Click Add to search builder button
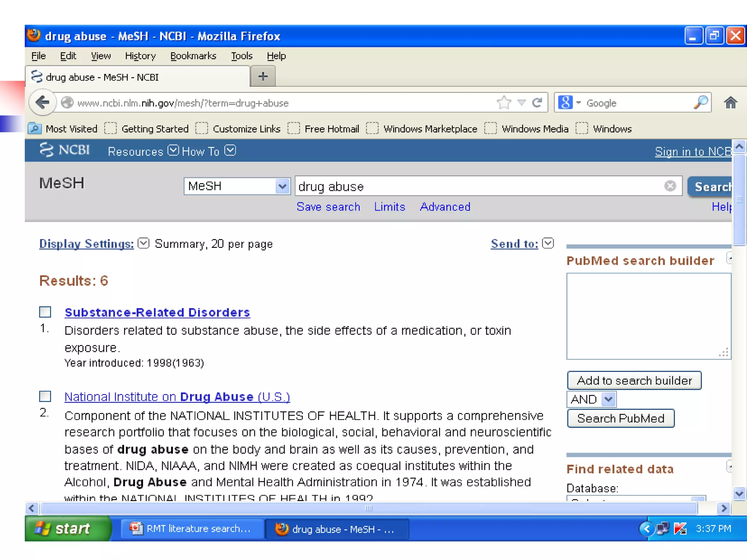The height and width of the screenshot is (560, 747). tap(634, 381)
